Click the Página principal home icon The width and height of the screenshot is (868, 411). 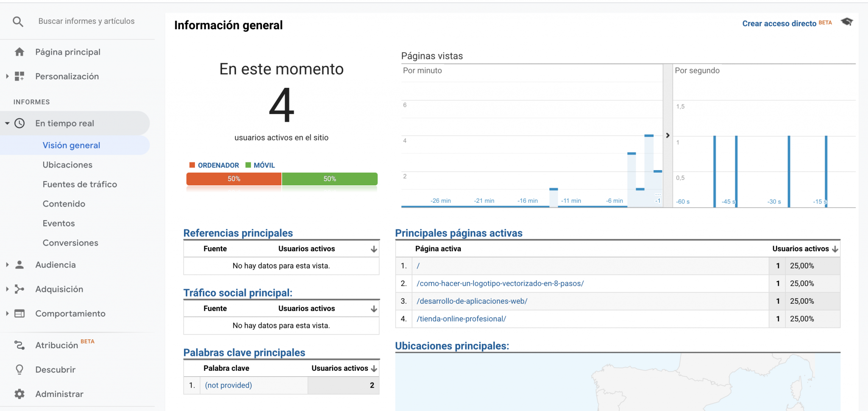19,52
